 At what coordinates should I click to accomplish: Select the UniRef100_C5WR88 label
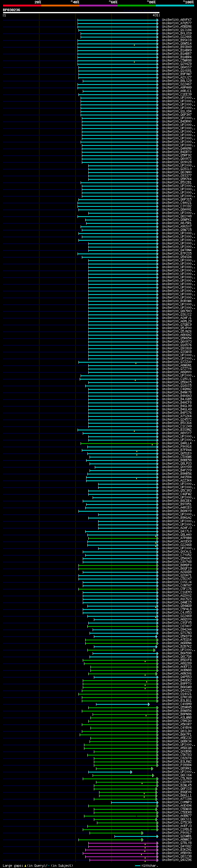click(x=177, y=60)
